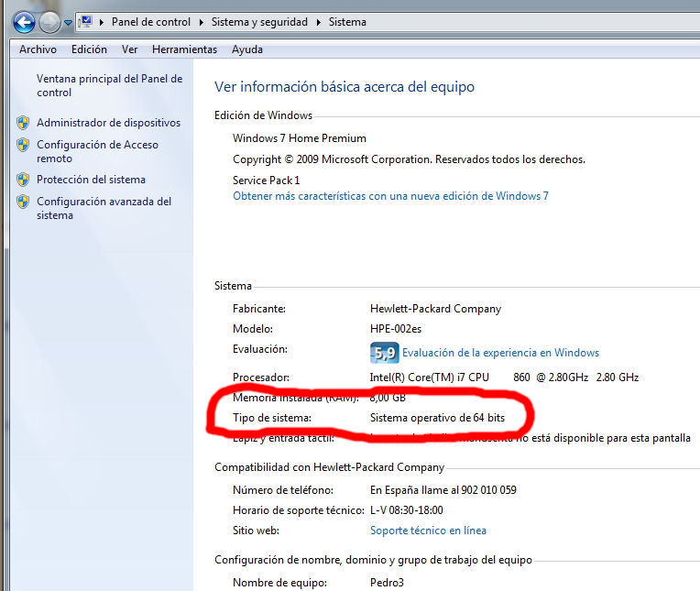Image resolution: width=700 pixels, height=591 pixels.
Task: Open Configuración avanzada del sistema
Action: tap(104, 208)
